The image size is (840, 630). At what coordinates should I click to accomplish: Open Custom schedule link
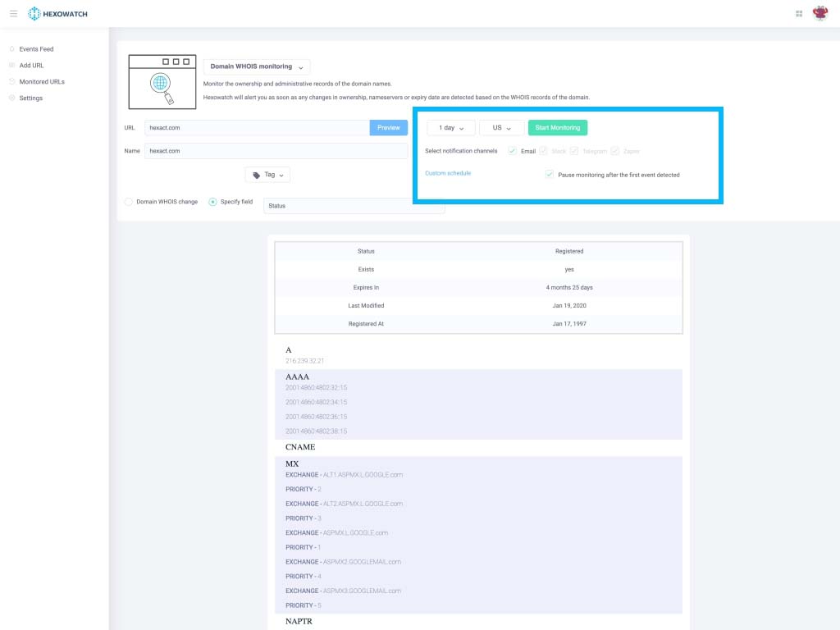[448, 173]
